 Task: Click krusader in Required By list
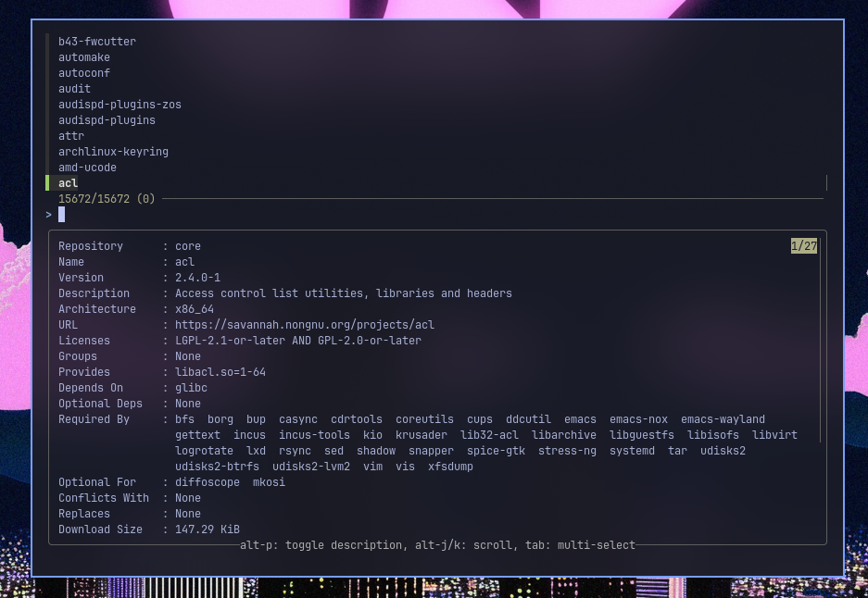[421, 435]
